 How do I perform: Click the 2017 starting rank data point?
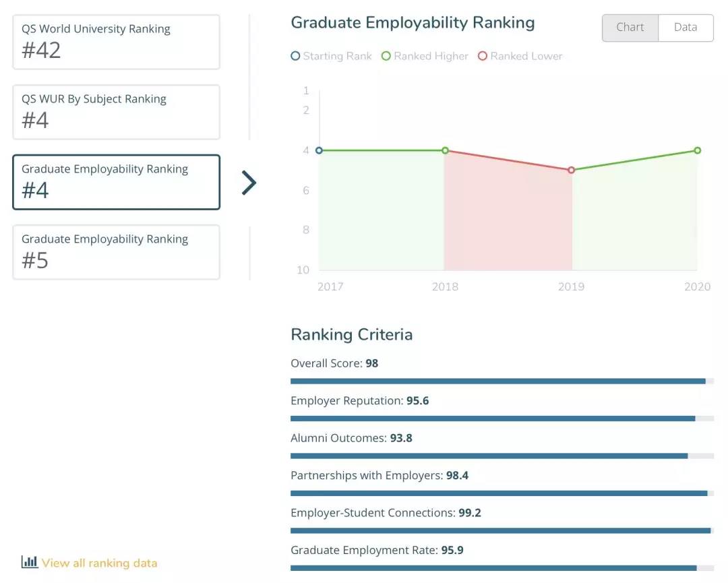coord(319,150)
